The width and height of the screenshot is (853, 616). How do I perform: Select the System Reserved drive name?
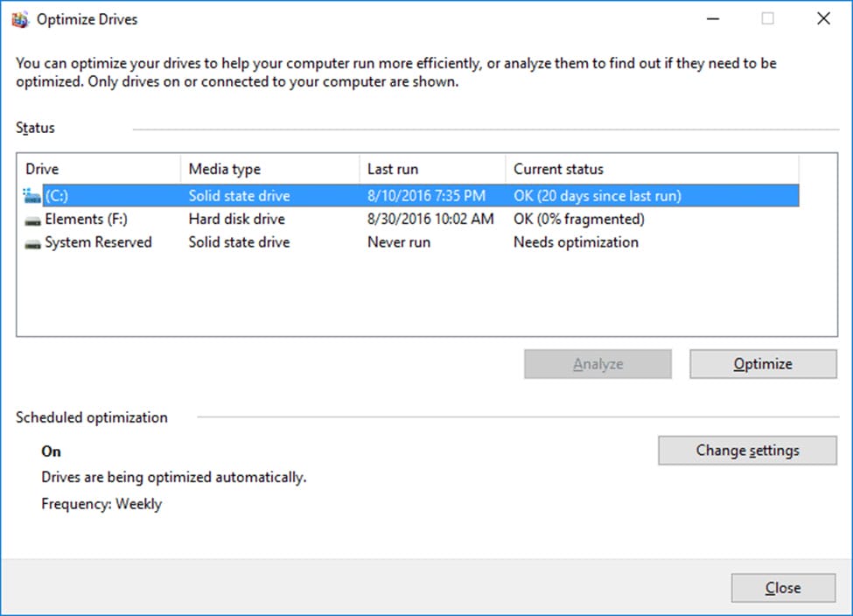click(98, 242)
